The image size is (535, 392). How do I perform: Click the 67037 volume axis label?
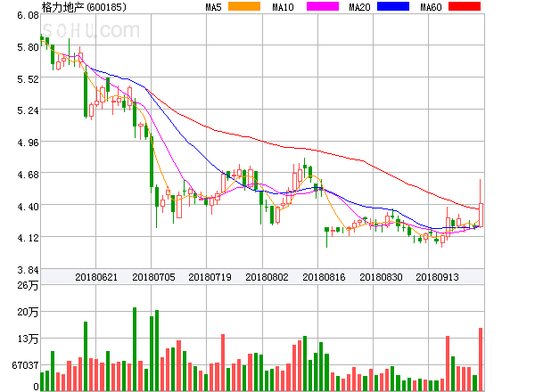[x=25, y=365]
